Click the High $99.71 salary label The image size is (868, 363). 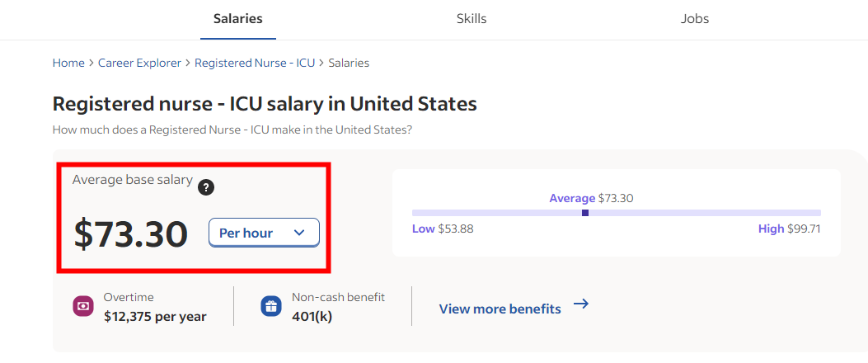(790, 229)
